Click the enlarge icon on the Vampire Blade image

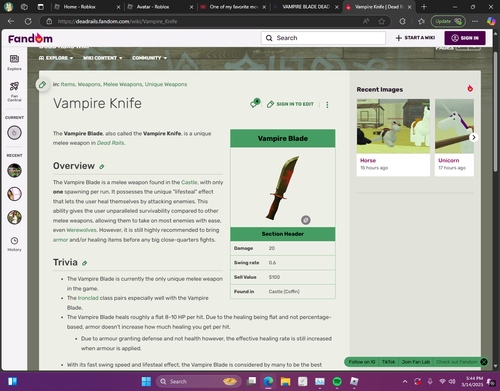(306, 220)
